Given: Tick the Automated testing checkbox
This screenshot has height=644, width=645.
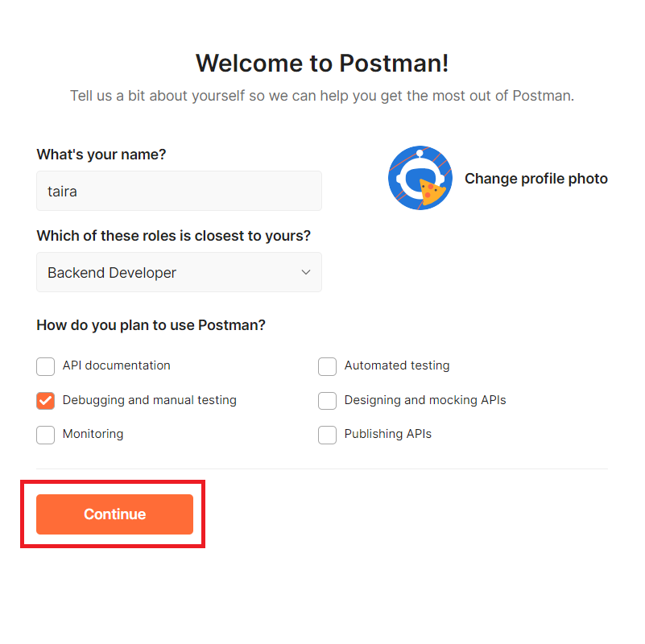Looking at the screenshot, I should pyautogui.click(x=327, y=366).
